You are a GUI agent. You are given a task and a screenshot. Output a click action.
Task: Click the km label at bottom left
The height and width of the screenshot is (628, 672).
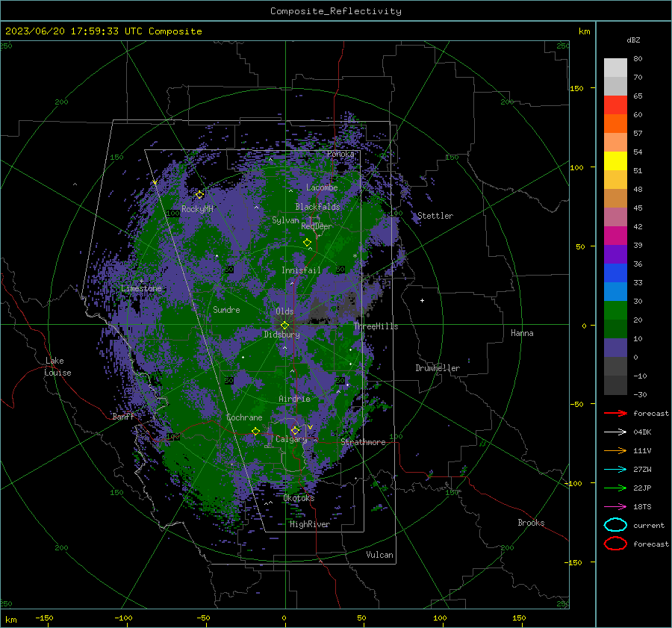11,620
